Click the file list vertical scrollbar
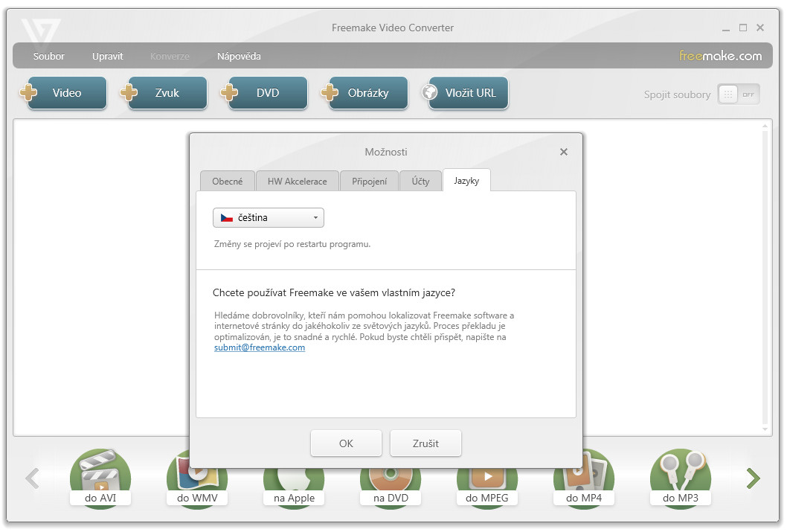 click(x=765, y=278)
